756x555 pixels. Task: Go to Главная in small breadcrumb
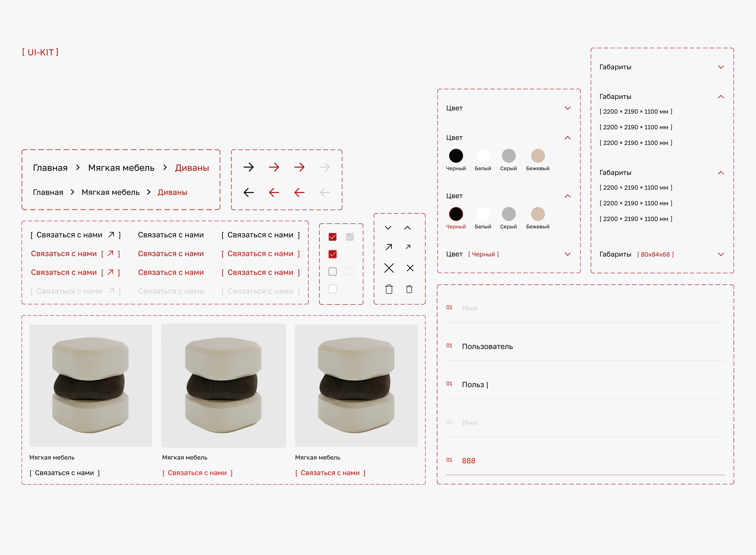[x=48, y=192]
